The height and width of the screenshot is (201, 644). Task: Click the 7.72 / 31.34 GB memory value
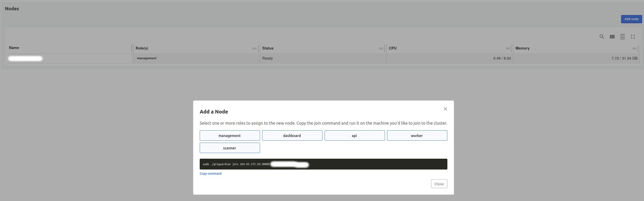pyautogui.click(x=624, y=58)
